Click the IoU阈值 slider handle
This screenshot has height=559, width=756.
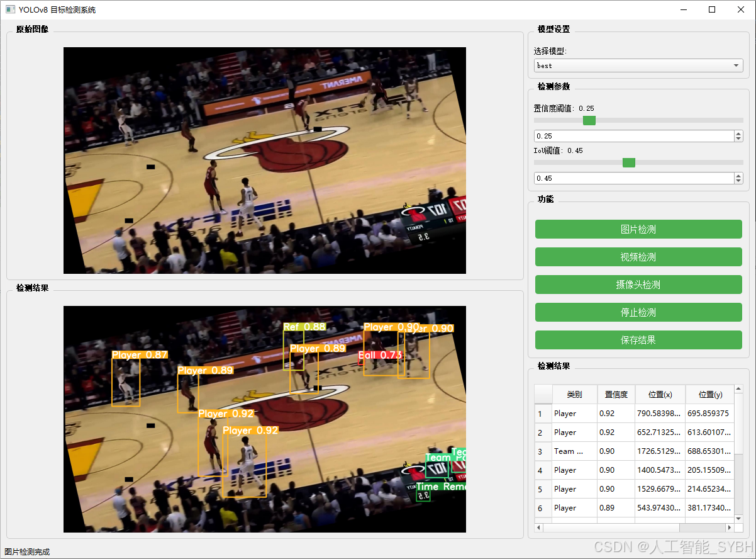pyautogui.click(x=629, y=162)
